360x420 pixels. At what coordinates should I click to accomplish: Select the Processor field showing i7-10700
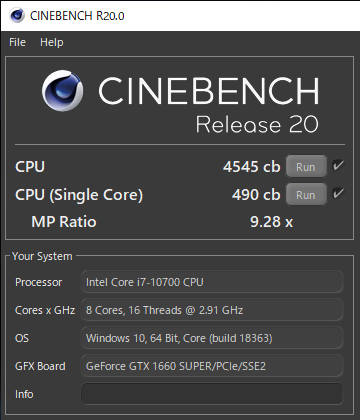pyautogui.click(x=212, y=282)
